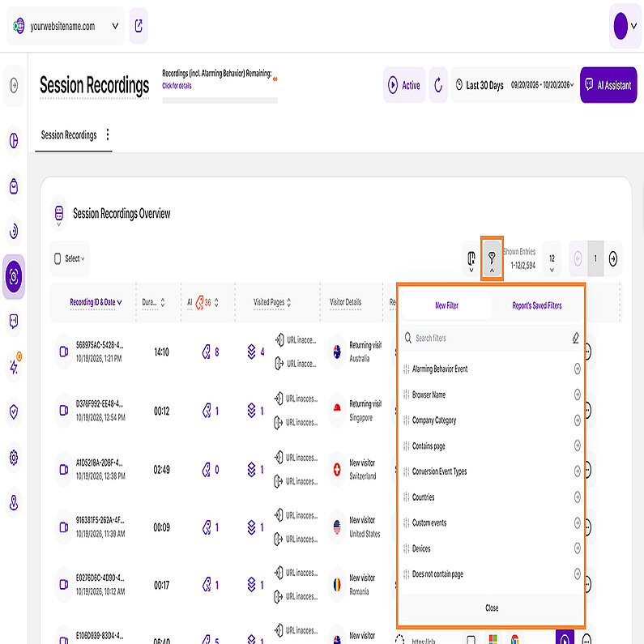Go to next page arrow
Image resolution: width=644 pixels, height=644 pixels.
[612, 258]
